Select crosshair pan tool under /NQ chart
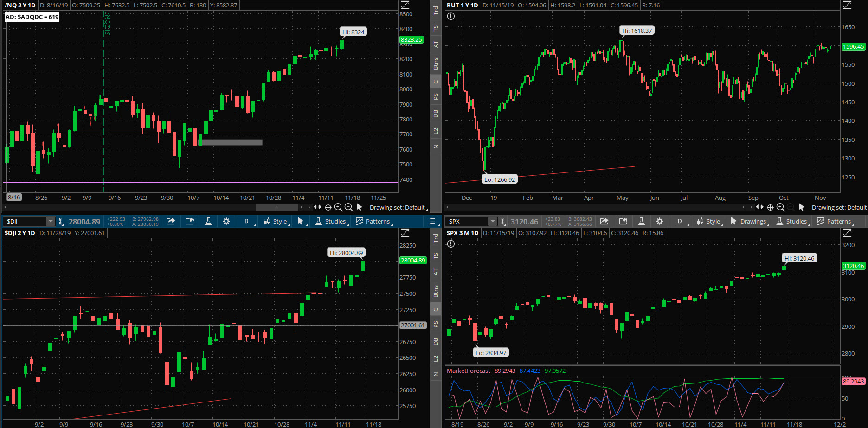This screenshot has height=428, width=868. (328, 207)
